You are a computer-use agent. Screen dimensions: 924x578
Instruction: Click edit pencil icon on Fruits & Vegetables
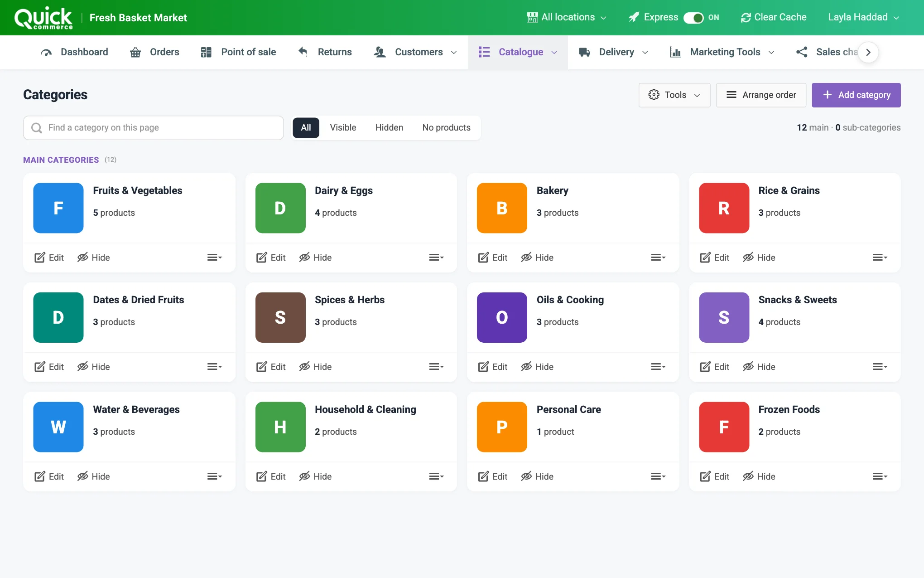[40, 257]
